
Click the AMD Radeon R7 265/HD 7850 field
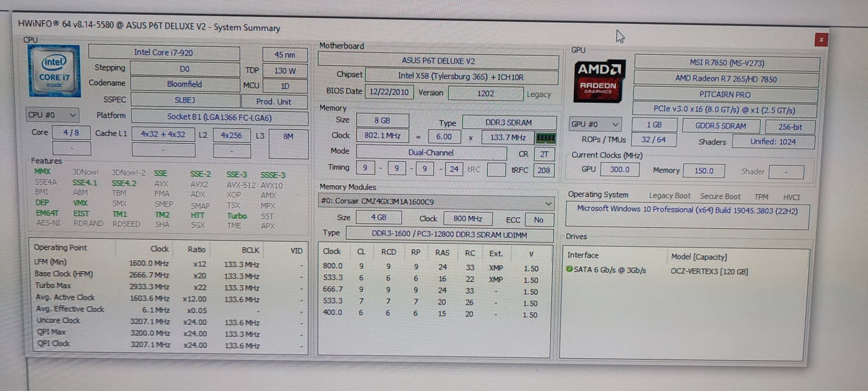(726, 79)
